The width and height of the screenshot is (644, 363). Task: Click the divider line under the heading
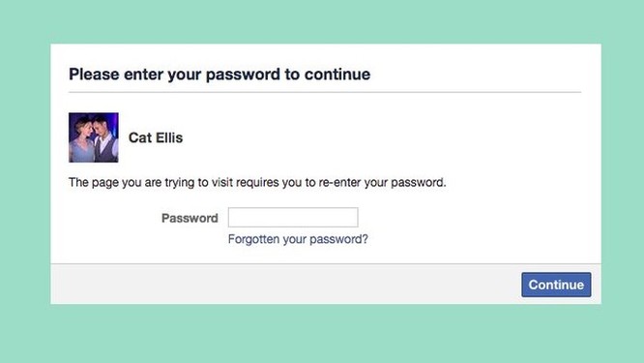pyautogui.click(x=325, y=93)
